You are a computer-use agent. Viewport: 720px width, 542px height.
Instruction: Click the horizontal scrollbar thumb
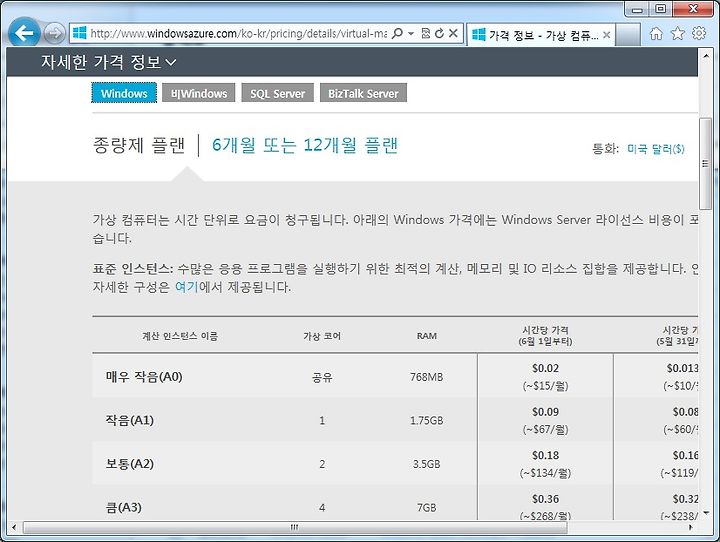pyautogui.click(x=295, y=527)
